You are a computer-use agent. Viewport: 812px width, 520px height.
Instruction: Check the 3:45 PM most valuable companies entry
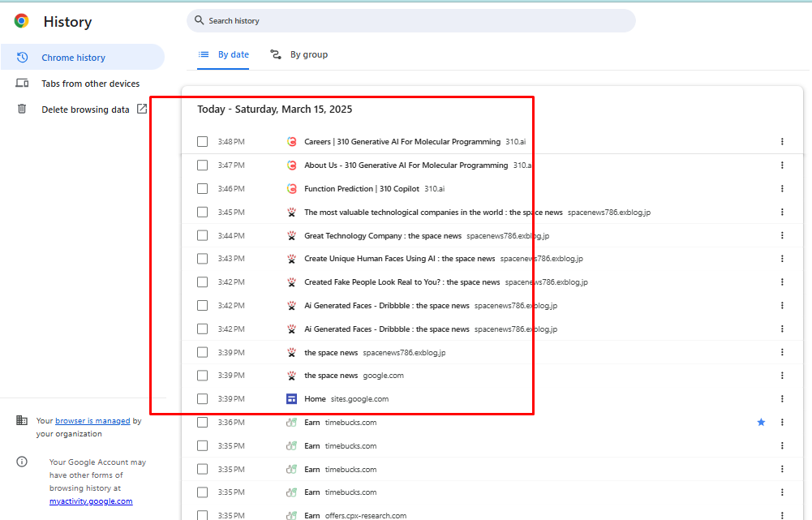203,212
